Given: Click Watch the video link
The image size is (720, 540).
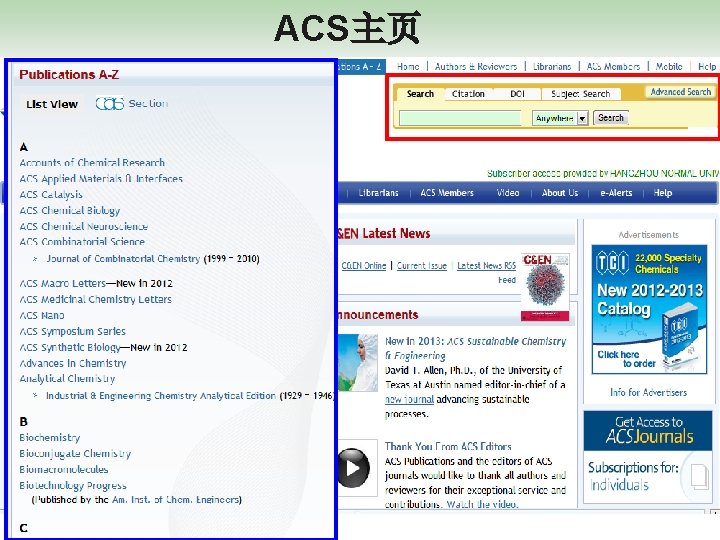Looking at the screenshot, I should click(x=482, y=504).
